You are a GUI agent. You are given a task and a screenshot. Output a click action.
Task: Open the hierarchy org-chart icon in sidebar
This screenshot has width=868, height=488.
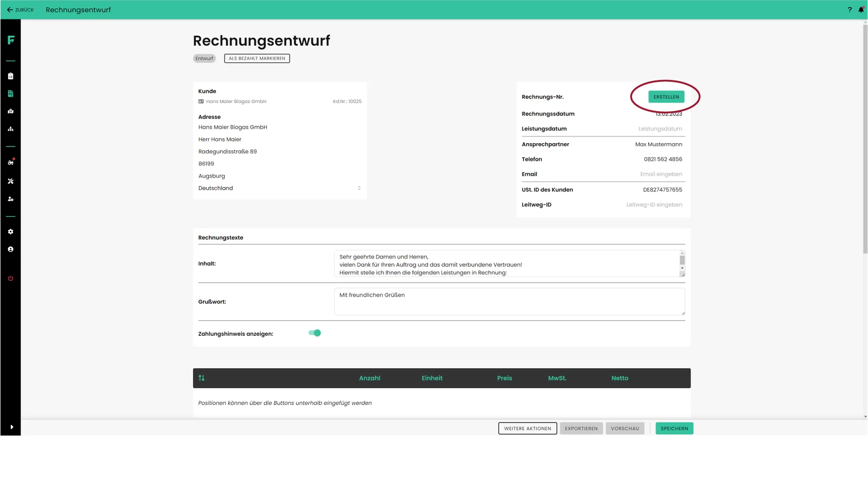click(10, 129)
